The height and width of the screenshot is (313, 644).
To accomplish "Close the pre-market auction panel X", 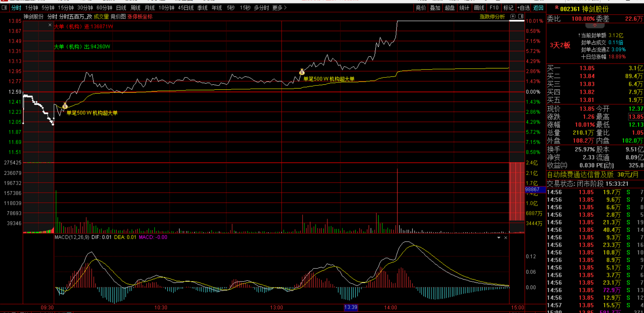I will click(50, 25).
